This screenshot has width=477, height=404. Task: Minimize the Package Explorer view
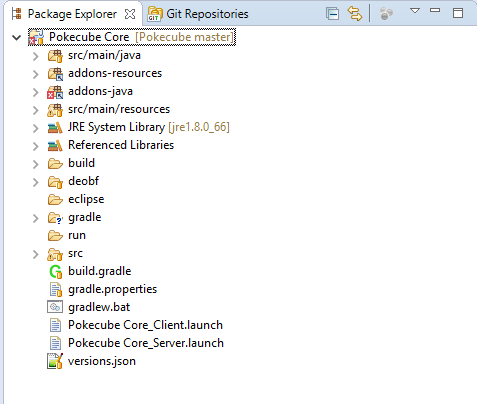tap(435, 11)
